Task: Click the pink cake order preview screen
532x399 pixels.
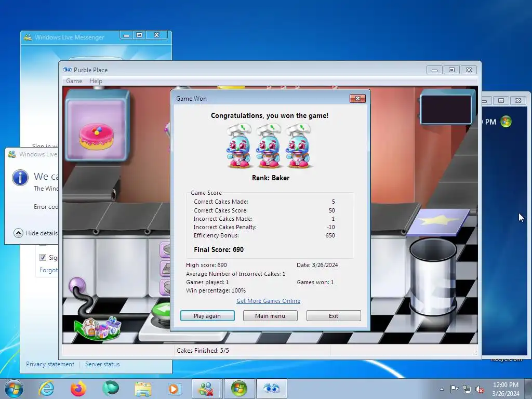Action: (x=97, y=126)
